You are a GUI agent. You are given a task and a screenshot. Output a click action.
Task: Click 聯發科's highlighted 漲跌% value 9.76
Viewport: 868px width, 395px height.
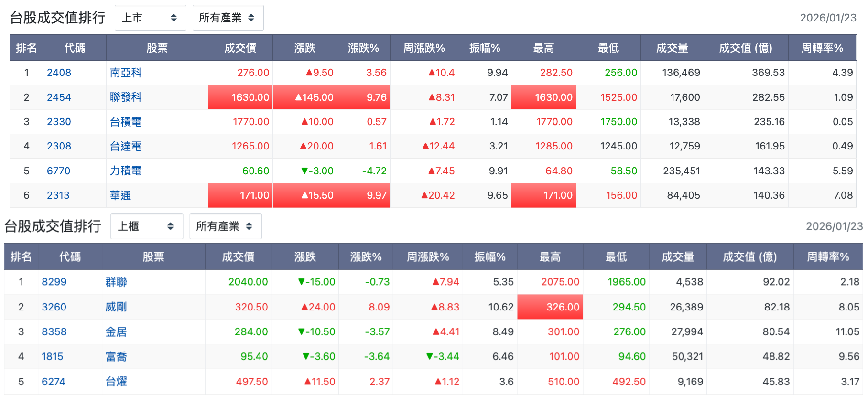(364, 97)
